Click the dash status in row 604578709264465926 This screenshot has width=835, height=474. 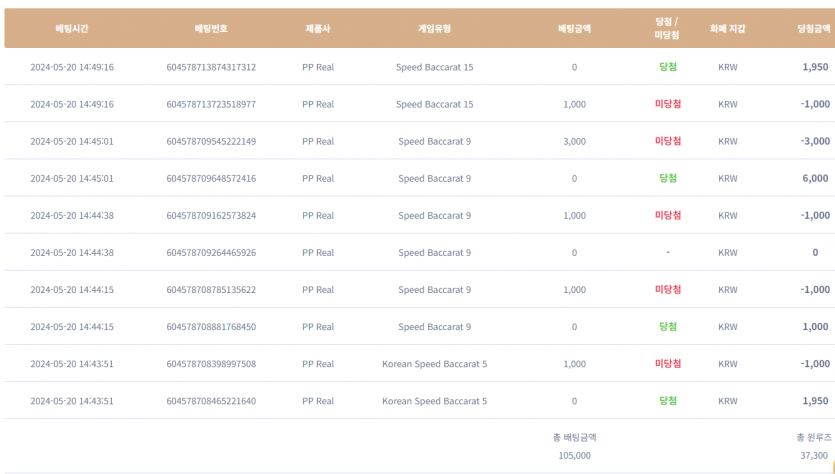[x=668, y=252]
